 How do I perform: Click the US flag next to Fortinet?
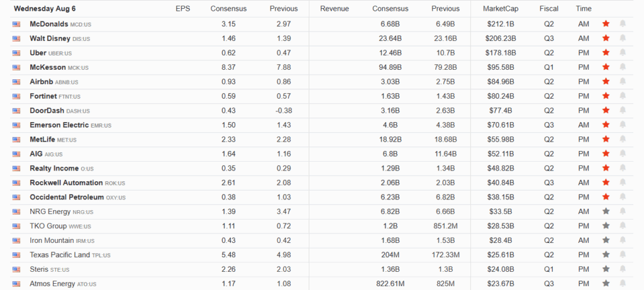16,96
